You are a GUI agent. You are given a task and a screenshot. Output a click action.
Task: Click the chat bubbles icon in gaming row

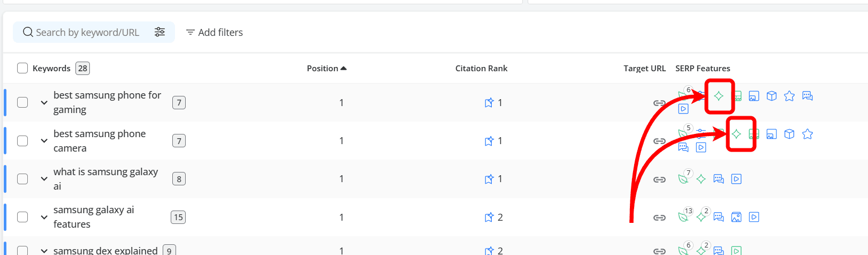pyautogui.click(x=808, y=96)
